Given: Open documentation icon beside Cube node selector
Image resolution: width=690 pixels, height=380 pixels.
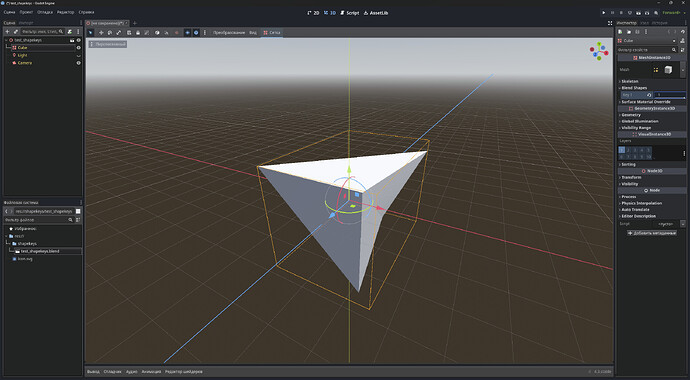Looking at the screenshot, I should [683, 40].
